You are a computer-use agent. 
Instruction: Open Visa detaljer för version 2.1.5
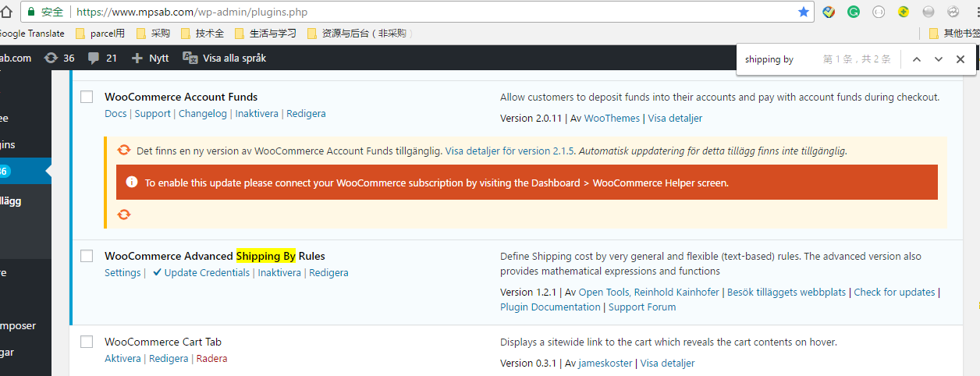pyautogui.click(x=510, y=151)
